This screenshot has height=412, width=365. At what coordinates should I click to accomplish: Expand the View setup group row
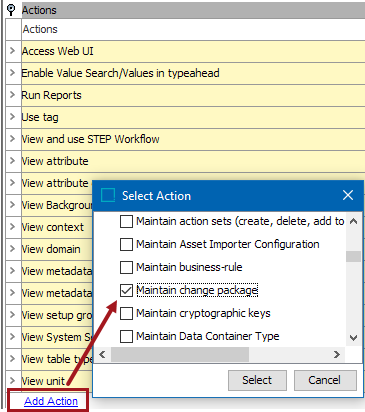tap(12, 315)
